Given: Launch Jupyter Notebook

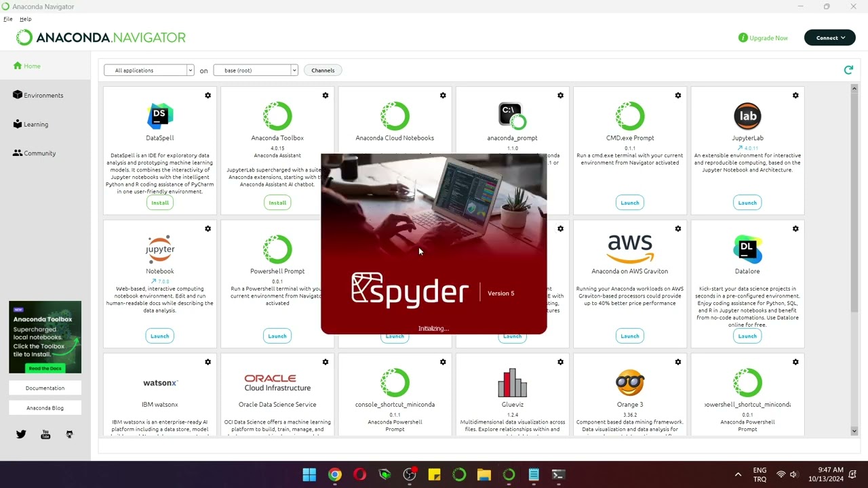Looking at the screenshot, I should click(160, 336).
